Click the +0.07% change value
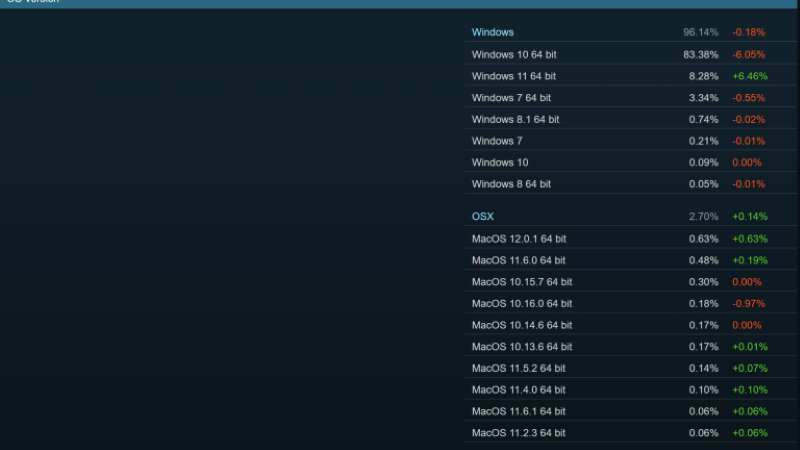800x450 pixels. (x=749, y=368)
